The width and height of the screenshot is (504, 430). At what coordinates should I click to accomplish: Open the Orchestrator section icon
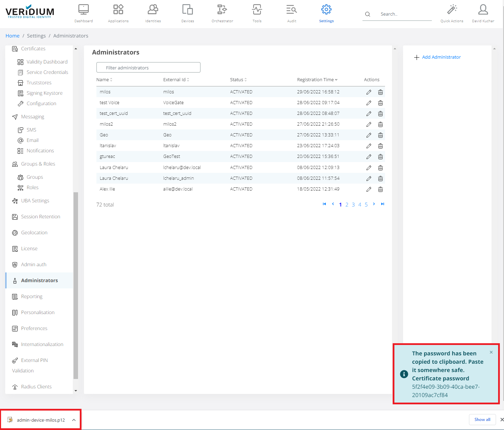(222, 10)
